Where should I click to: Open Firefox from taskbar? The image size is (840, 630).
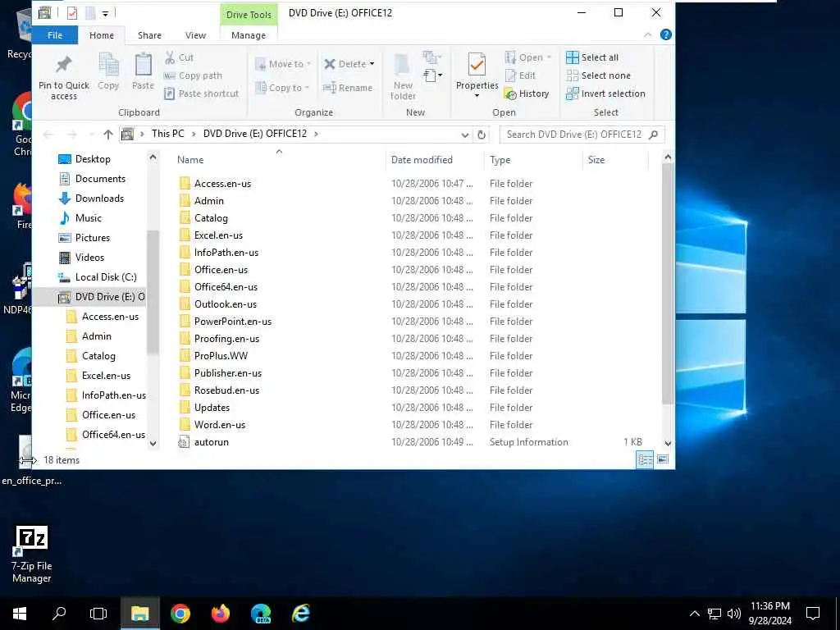tap(220, 614)
